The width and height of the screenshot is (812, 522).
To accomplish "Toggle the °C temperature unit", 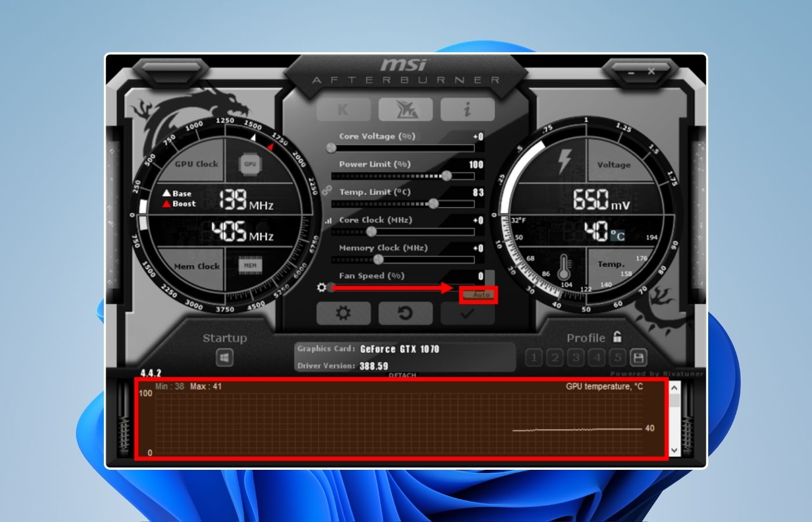I will tap(618, 235).
